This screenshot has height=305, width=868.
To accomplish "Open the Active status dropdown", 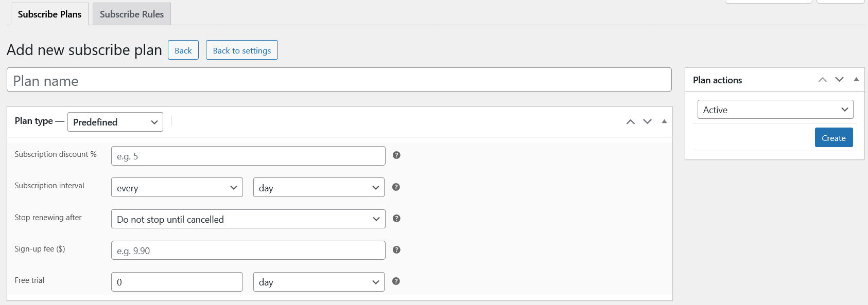I will tap(775, 110).
